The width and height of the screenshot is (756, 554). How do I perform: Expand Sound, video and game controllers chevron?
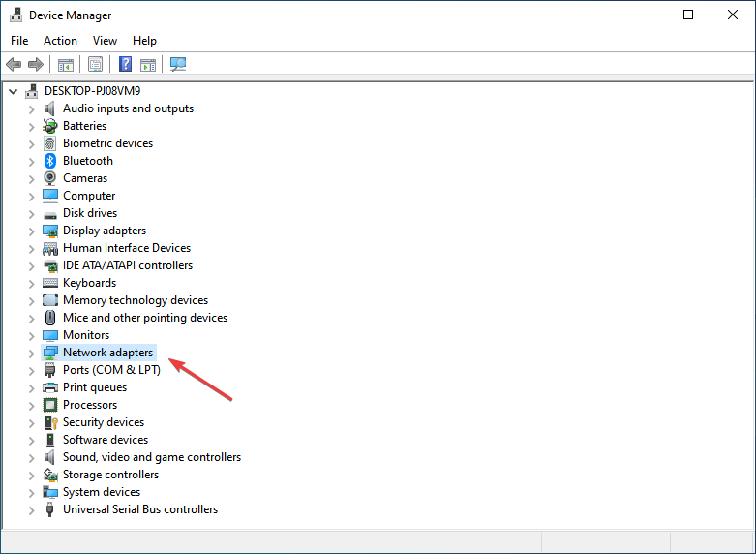(31, 458)
